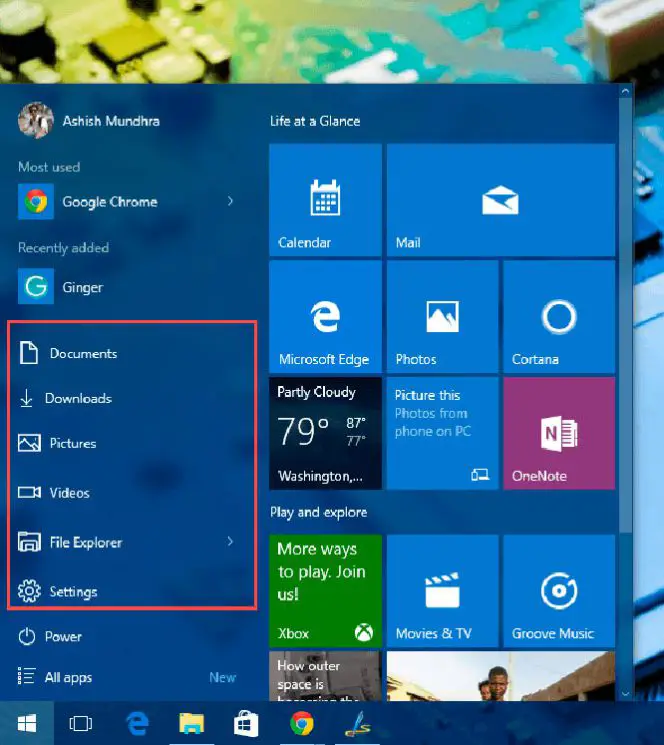Open the OneNote tile
The width and height of the screenshot is (664, 745).
click(x=559, y=433)
